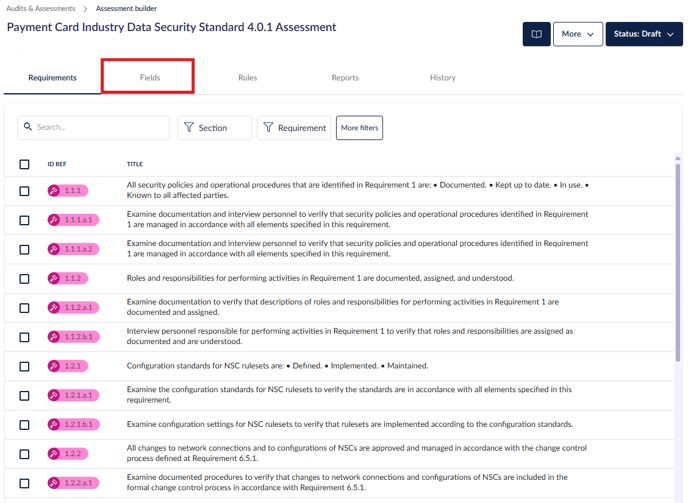
Task: Go to Audits & Assessments breadcrumb
Action: [41, 8]
